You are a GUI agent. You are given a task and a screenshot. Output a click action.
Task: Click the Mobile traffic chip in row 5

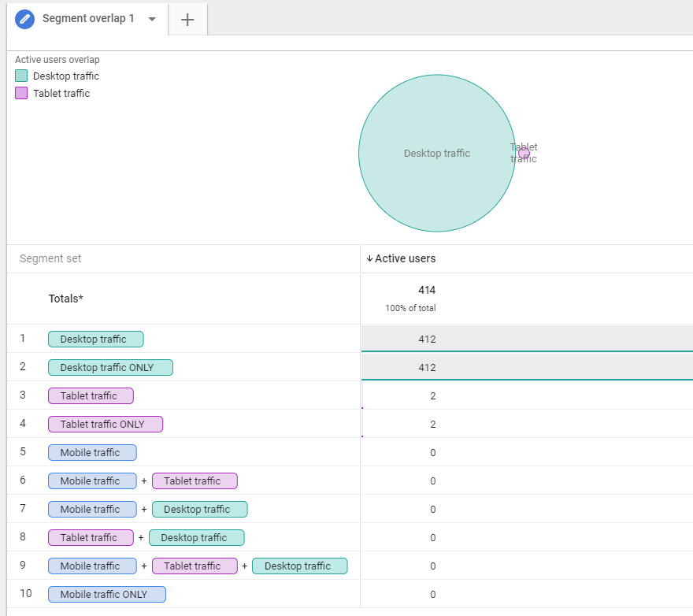pos(92,453)
